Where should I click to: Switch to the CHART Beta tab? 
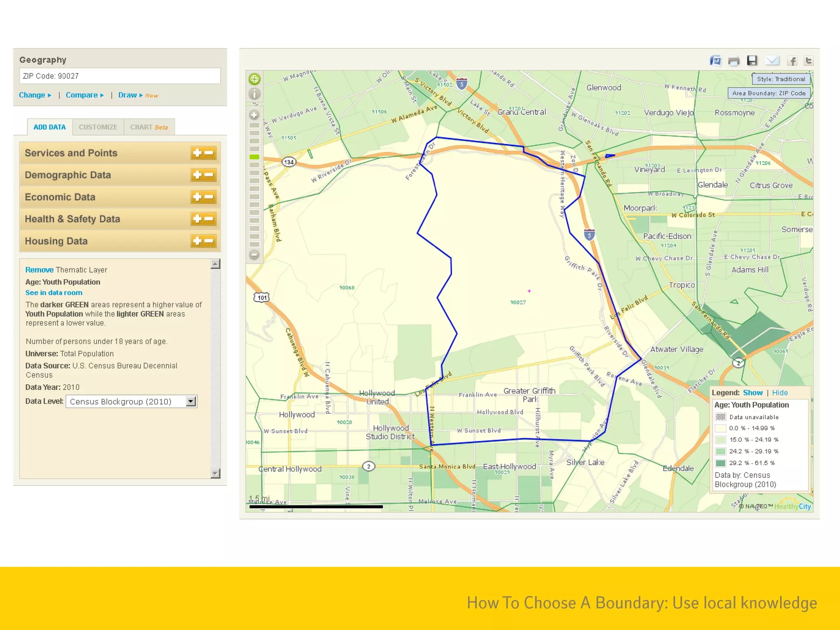click(148, 127)
